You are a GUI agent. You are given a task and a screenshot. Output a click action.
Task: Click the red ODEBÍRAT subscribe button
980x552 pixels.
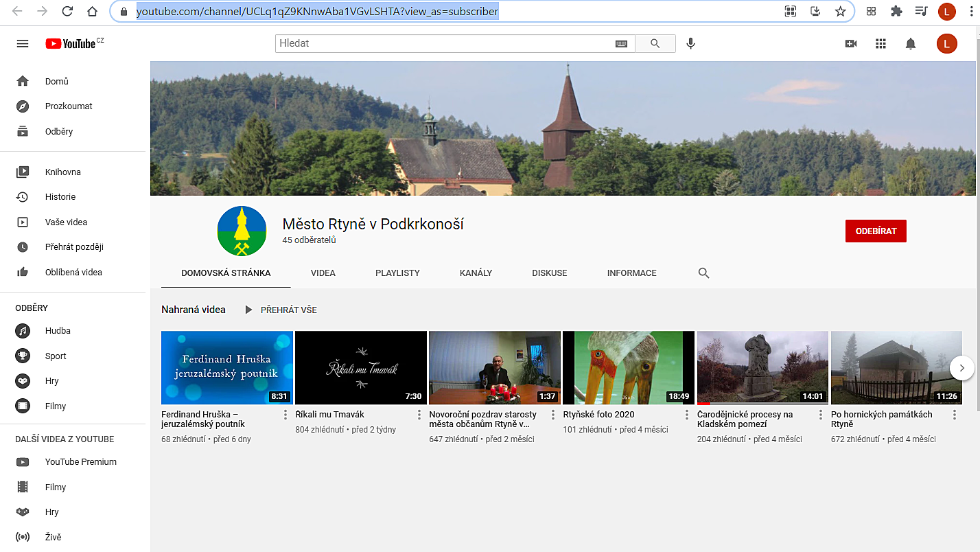tap(876, 231)
